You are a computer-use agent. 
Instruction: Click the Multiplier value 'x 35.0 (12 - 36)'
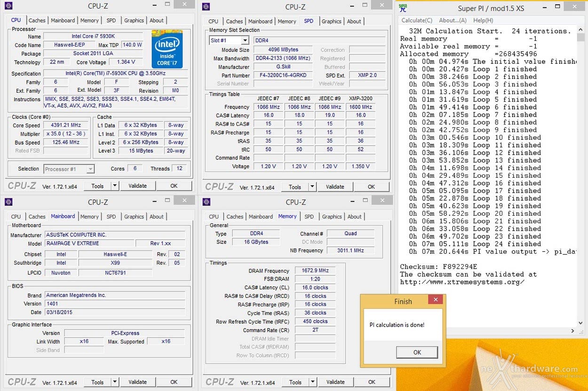pyautogui.click(x=66, y=134)
